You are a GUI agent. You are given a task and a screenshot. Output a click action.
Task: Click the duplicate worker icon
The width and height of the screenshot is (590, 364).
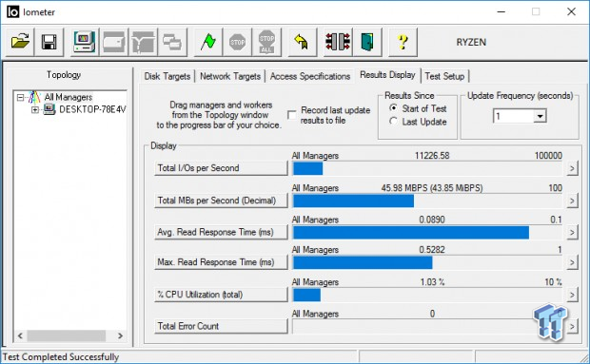pyautogui.click(x=172, y=42)
